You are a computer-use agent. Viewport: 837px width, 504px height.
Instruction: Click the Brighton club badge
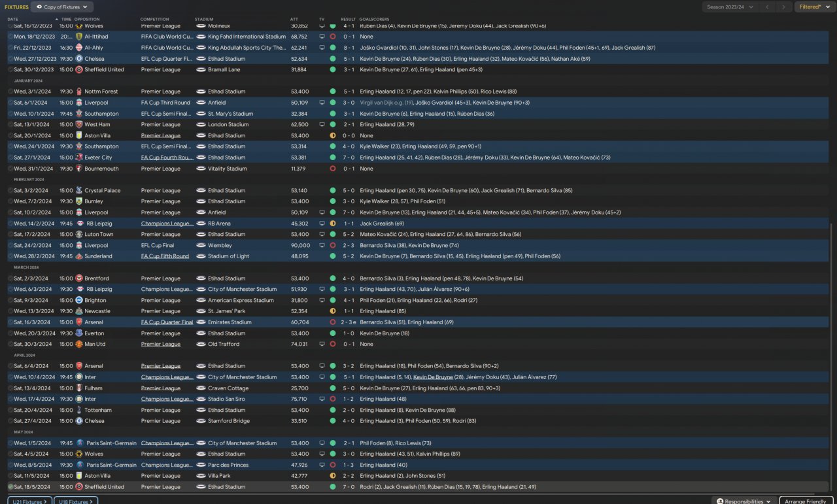click(x=79, y=300)
